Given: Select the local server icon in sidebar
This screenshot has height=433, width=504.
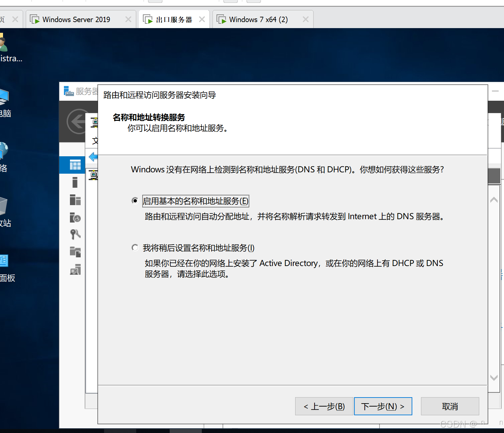Looking at the screenshot, I should point(75,182).
